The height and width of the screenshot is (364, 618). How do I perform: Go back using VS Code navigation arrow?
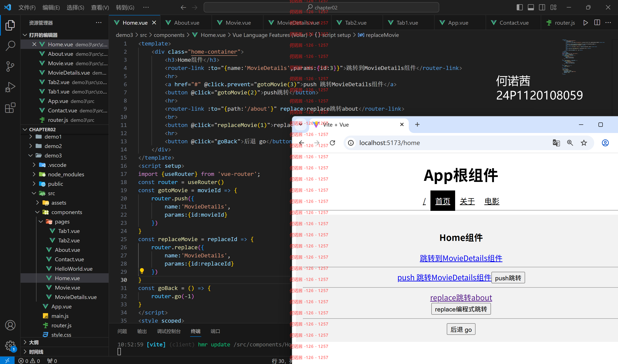click(183, 8)
